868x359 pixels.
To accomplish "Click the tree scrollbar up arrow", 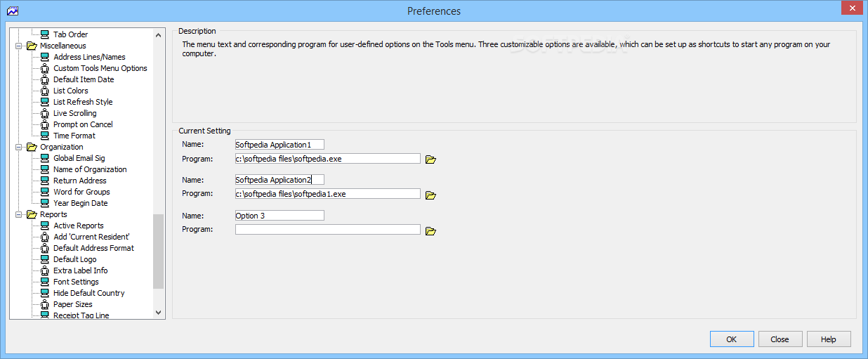I will pyautogui.click(x=158, y=34).
